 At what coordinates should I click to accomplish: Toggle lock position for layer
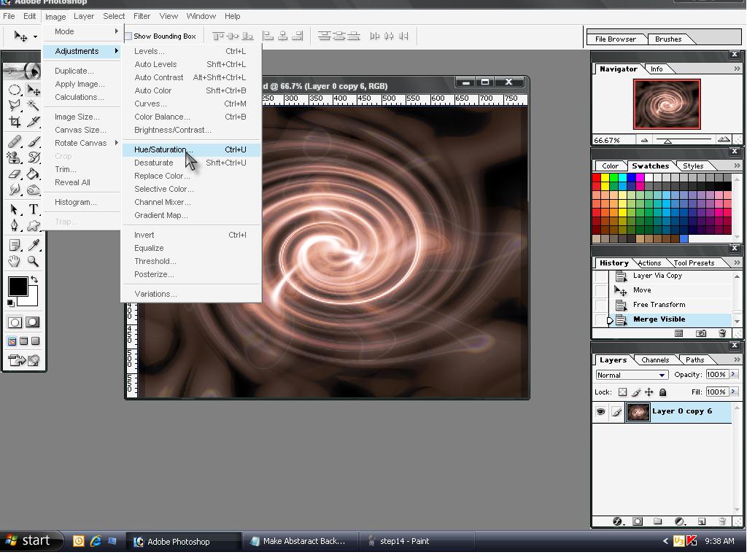point(649,392)
